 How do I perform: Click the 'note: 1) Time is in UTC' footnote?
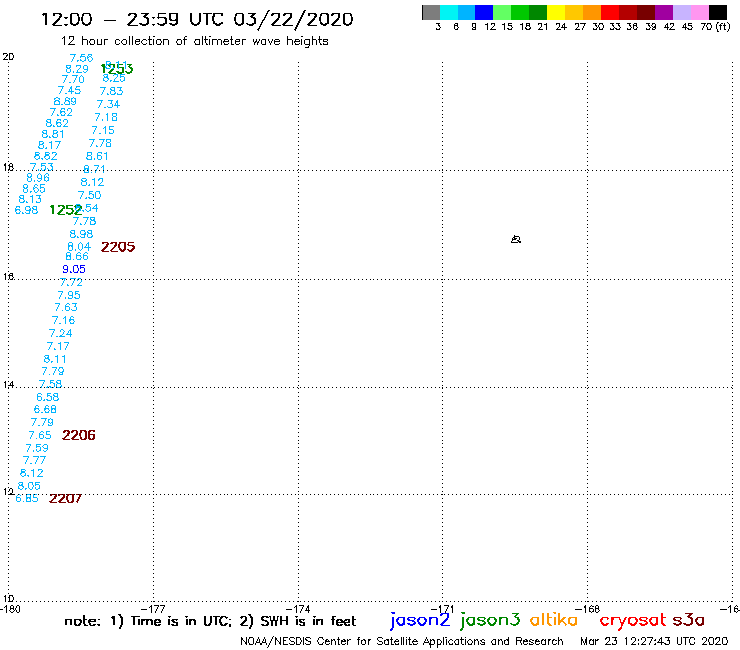pos(210,621)
